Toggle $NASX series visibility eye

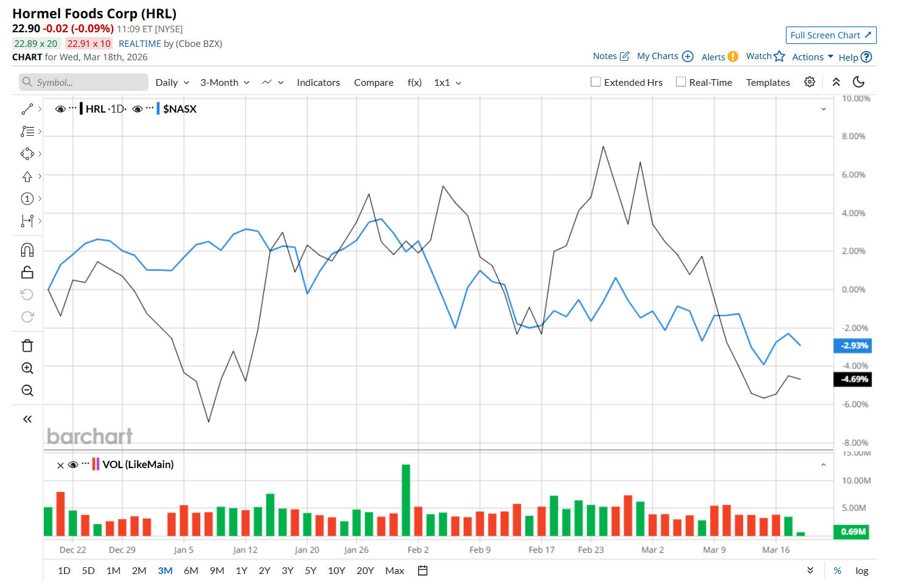pyautogui.click(x=138, y=109)
